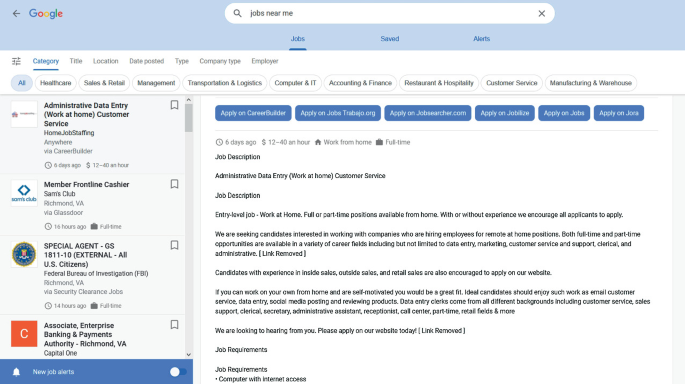This screenshot has height=384, width=685.
Task: Click the bell icon for job alerts
Action: click(x=16, y=372)
